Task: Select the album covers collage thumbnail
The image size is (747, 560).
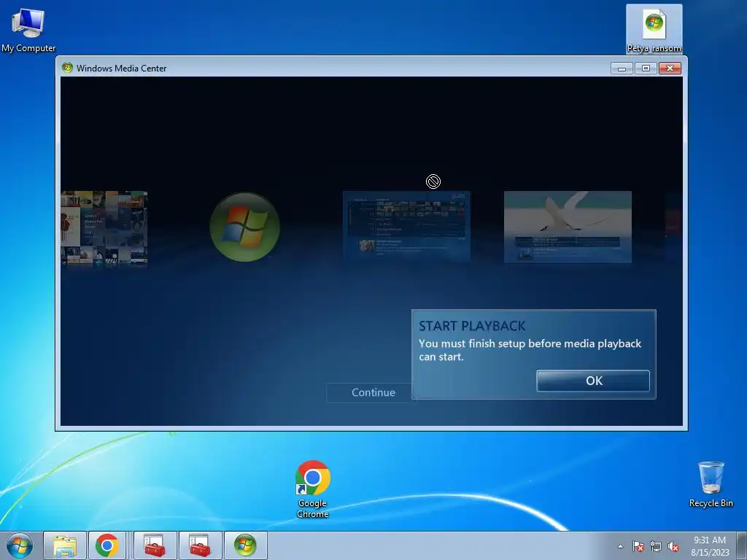Action: (x=104, y=227)
